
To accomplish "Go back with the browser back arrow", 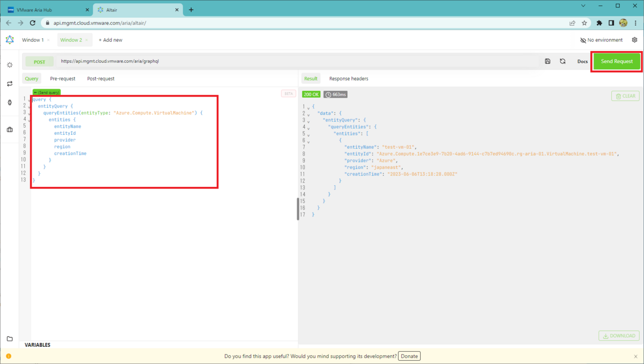I will point(9,23).
